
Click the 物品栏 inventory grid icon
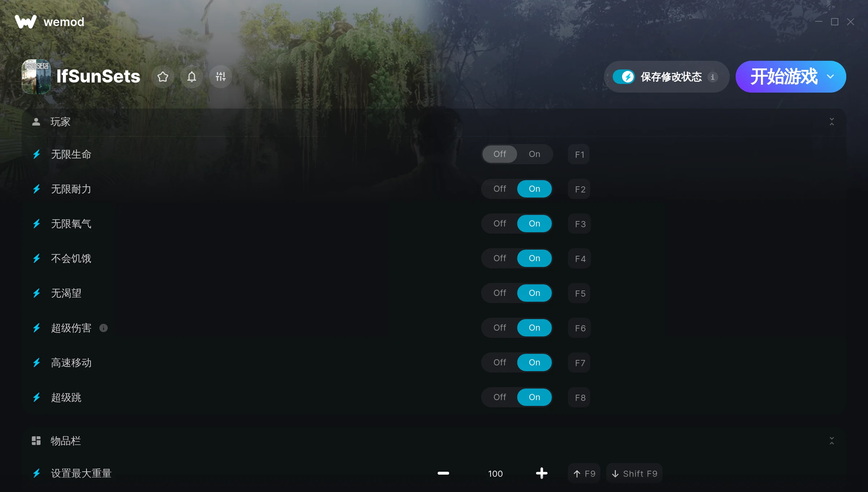(x=35, y=441)
